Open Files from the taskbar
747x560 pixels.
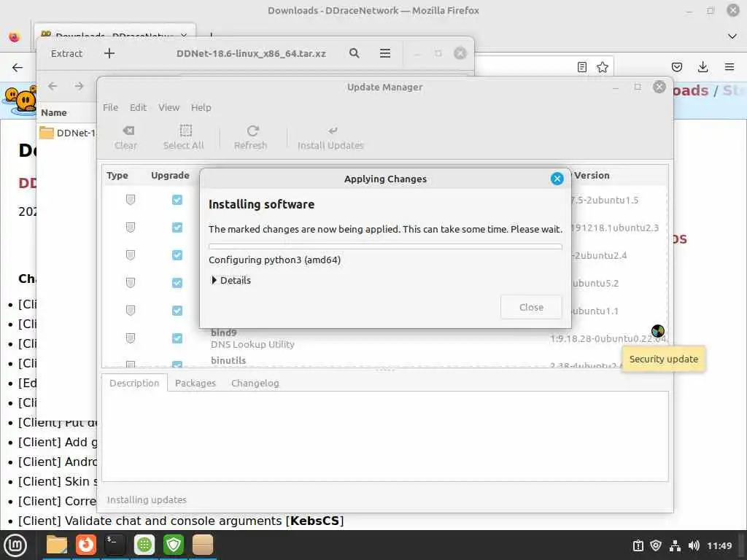(x=57, y=545)
